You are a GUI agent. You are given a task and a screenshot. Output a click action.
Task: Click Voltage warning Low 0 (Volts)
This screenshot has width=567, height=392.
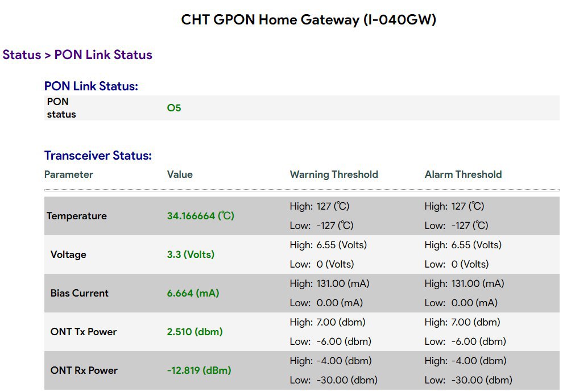[322, 264]
